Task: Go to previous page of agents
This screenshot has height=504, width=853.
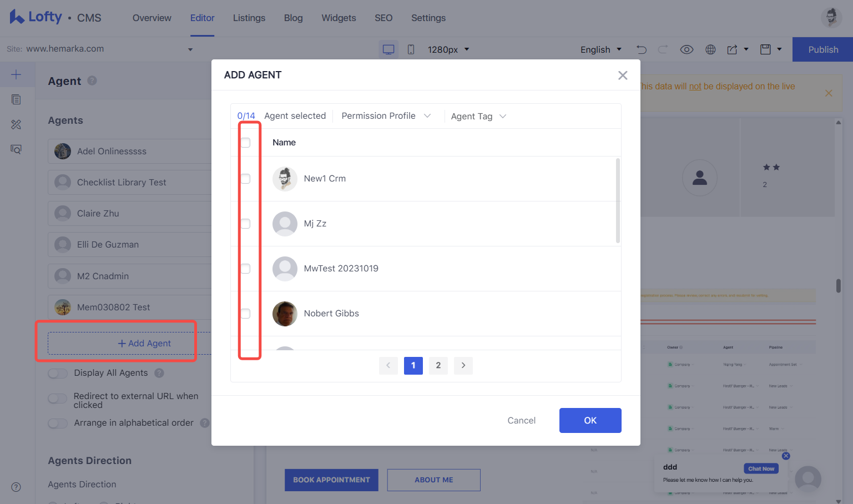Action: coord(388,365)
